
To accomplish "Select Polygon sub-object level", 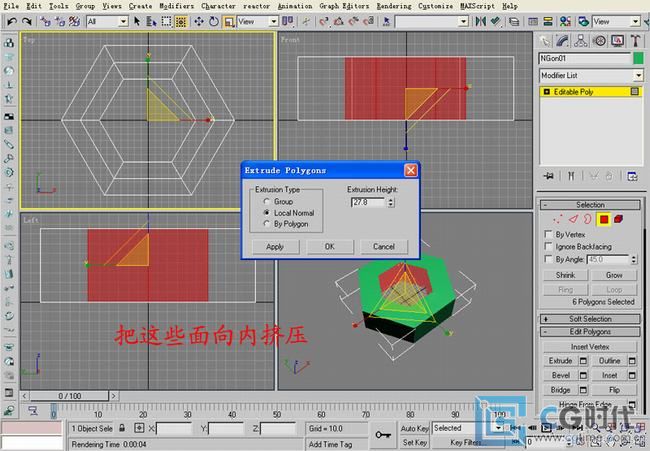I will coord(604,219).
